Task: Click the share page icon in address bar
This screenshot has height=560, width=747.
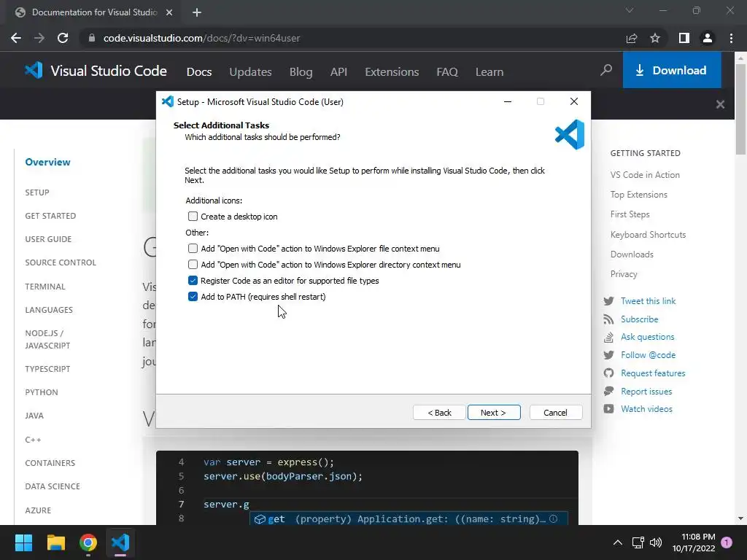Action: 632,38
